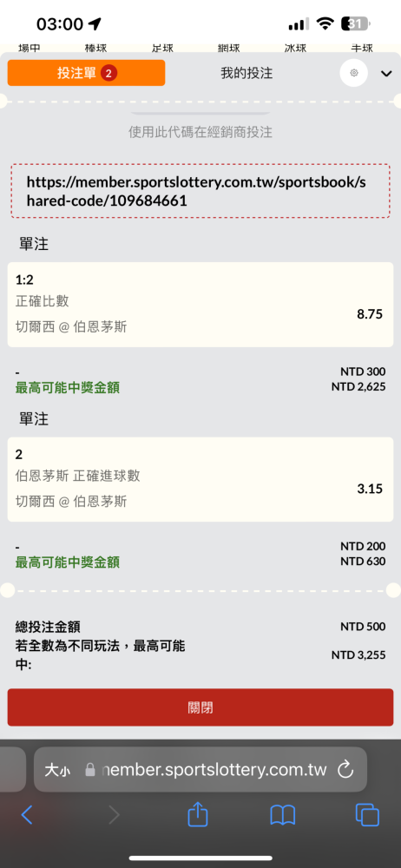Open bet slip settings gear icon
The width and height of the screenshot is (401, 868).
tap(353, 73)
